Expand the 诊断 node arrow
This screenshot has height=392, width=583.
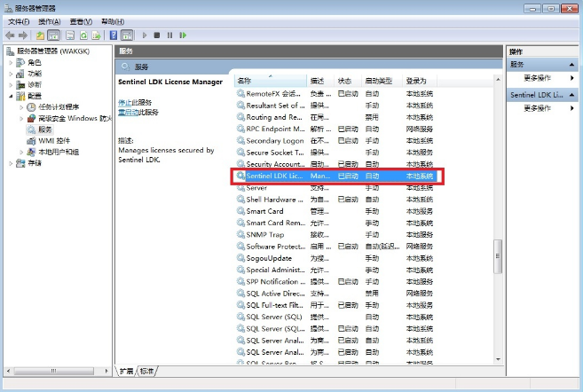point(11,85)
